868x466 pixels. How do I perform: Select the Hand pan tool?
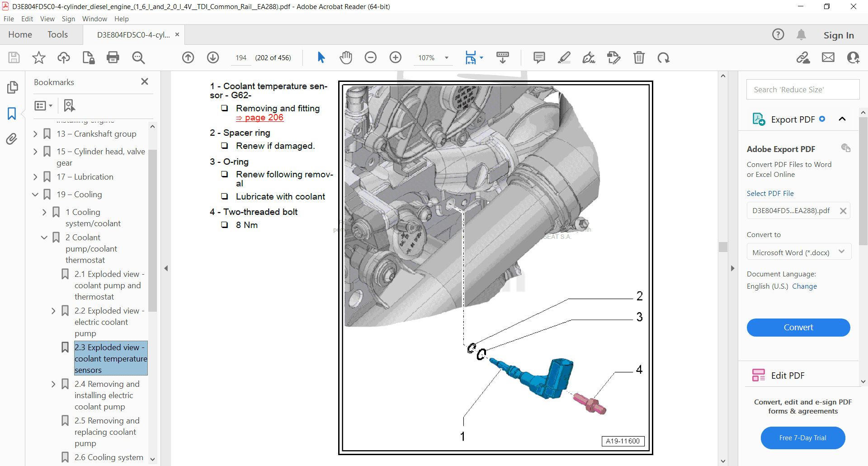pyautogui.click(x=346, y=57)
